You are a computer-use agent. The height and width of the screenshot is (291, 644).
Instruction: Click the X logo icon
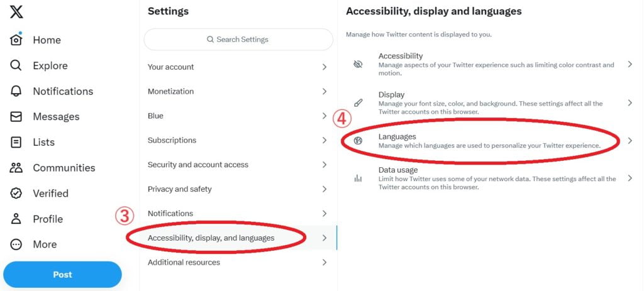click(x=16, y=12)
